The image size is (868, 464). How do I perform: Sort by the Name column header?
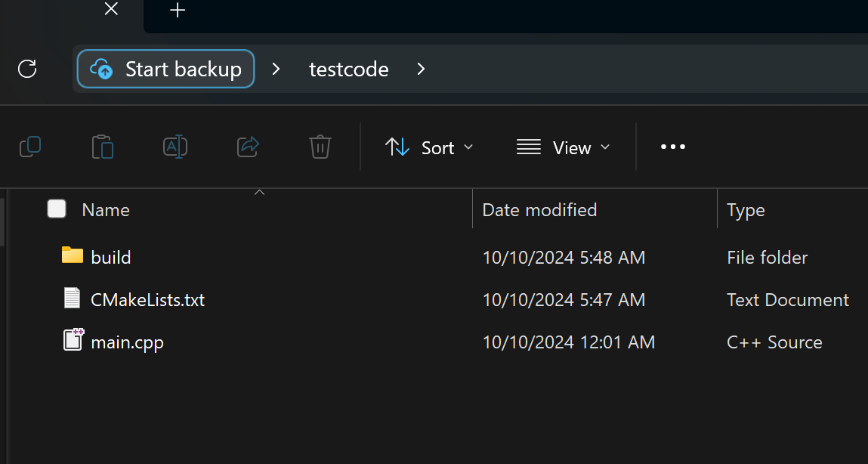pos(106,210)
